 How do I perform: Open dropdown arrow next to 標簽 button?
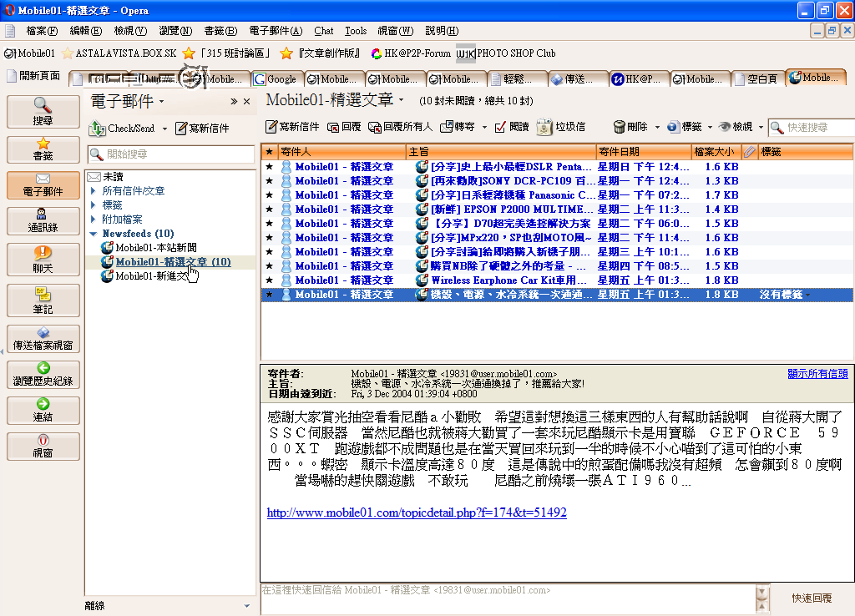point(710,127)
